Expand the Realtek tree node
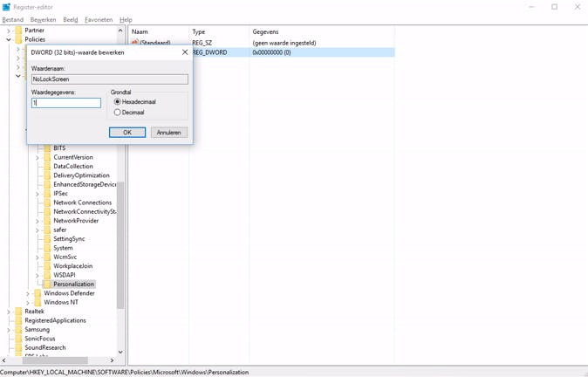 pos(9,312)
